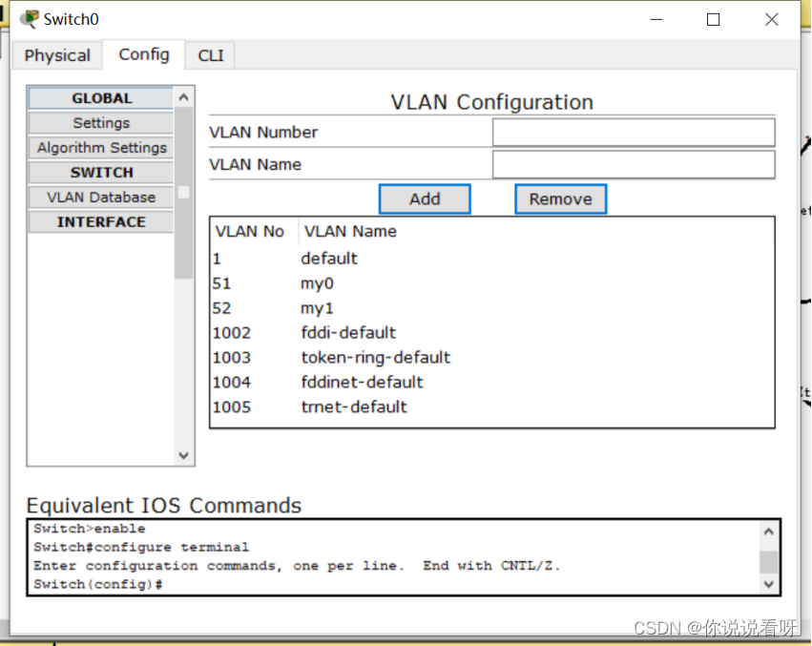Select VLAN 1002 fddi-default row

(x=492, y=333)
